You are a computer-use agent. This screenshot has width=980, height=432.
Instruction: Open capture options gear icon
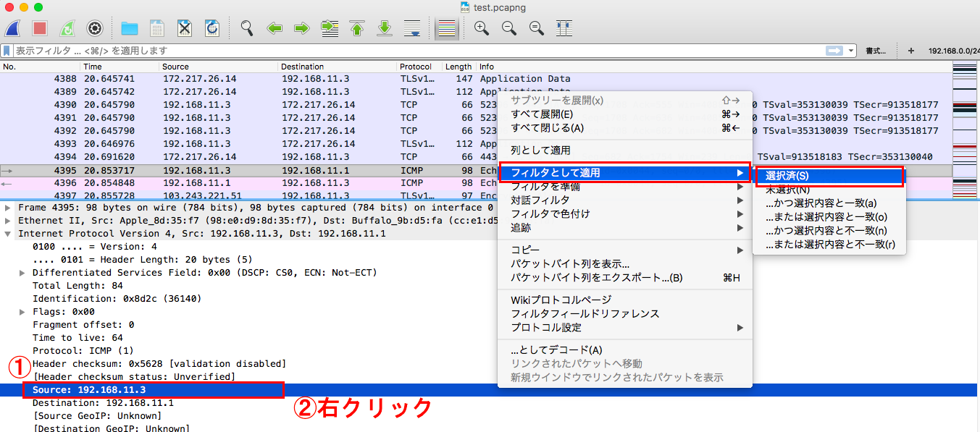point(94,29)
